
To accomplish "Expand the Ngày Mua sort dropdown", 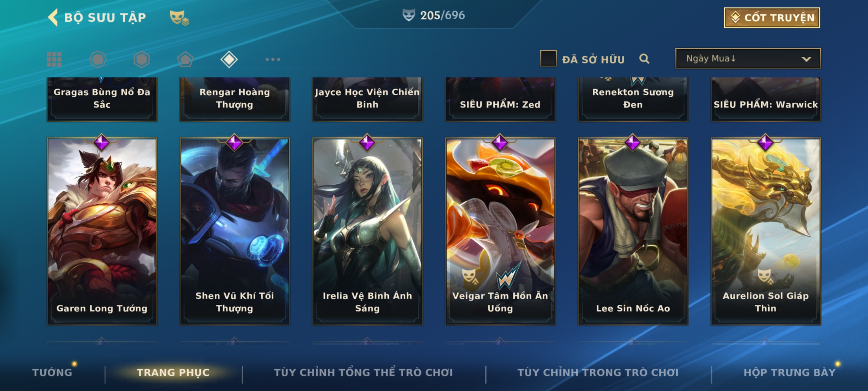I will 748,58.
